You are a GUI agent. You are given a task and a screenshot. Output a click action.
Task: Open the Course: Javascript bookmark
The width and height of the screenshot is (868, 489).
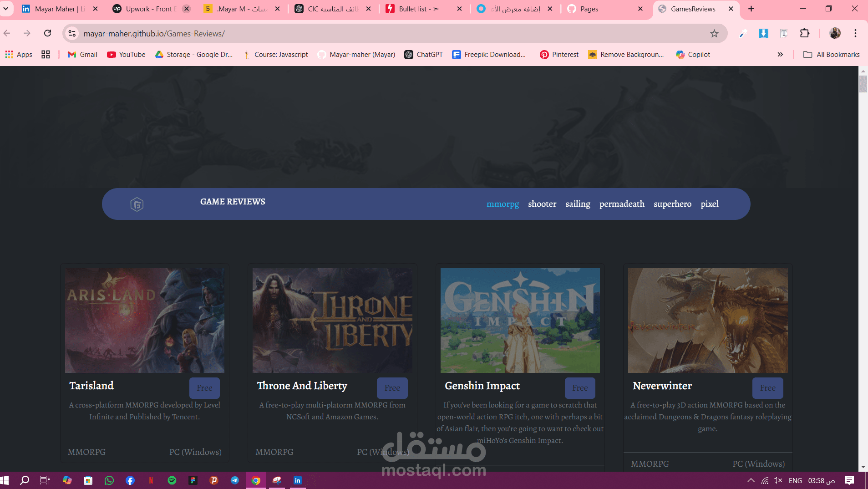click(x=275, y=55)
